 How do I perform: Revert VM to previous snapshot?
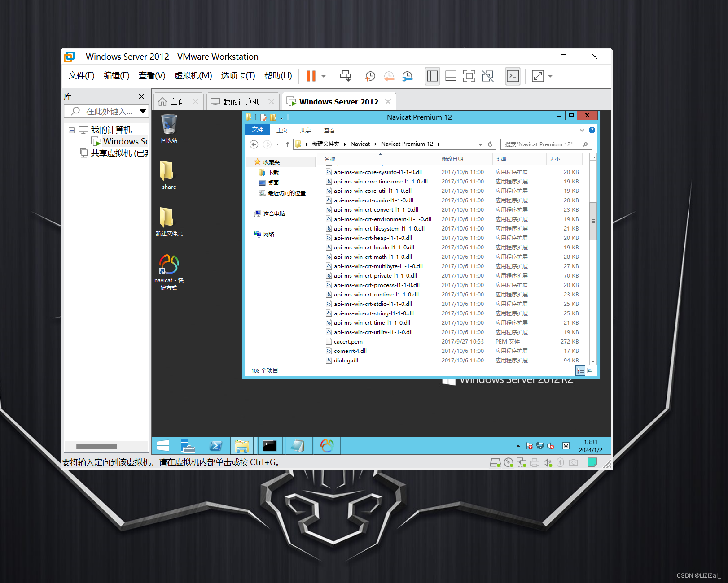389,76
